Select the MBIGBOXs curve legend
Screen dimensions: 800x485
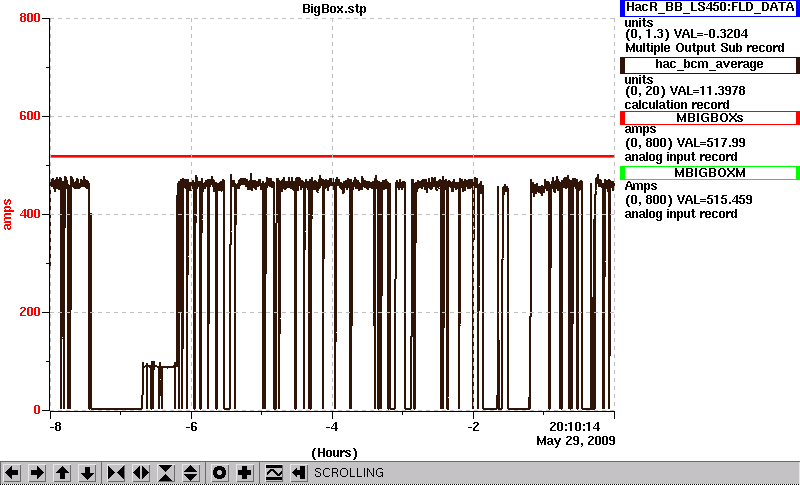click(x=710, y=118)
